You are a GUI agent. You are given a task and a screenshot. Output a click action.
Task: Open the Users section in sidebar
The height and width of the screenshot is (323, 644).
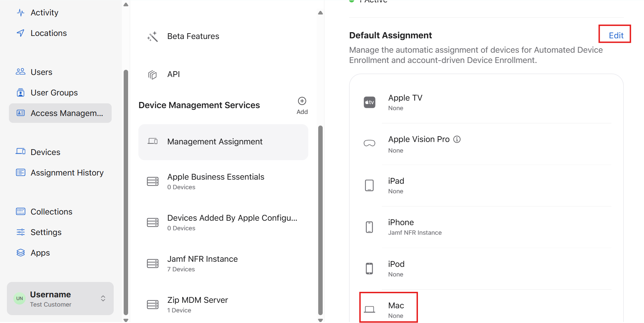tap(41, 72)
